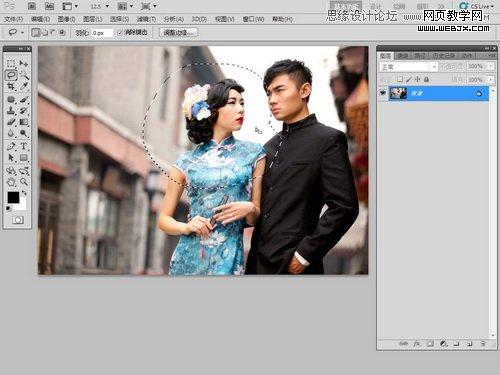Select the Lasso tool in the toolbox
The image size is (500, 375).
pyautogui.click(x=11, y=75)
